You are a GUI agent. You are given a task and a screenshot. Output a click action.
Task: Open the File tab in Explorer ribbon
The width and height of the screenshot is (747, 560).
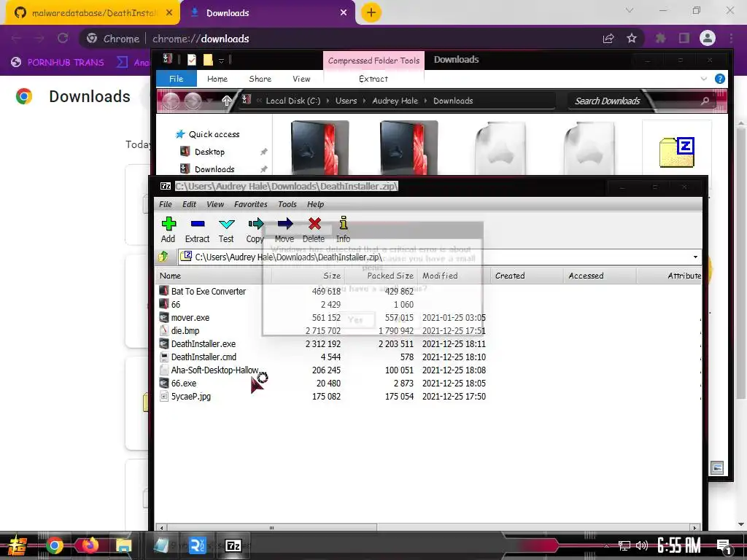coord(177,79)
